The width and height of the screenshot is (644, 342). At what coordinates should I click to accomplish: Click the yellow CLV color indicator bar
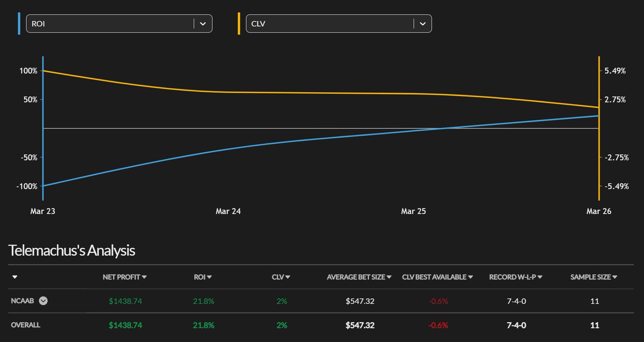(239, 24)
